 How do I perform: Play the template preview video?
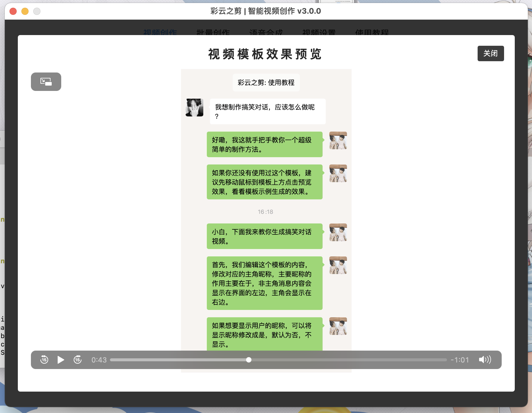[x=61, y=360]
